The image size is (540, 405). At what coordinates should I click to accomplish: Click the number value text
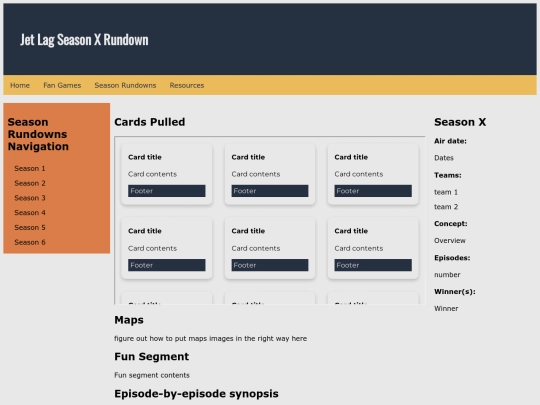[447, 275]
